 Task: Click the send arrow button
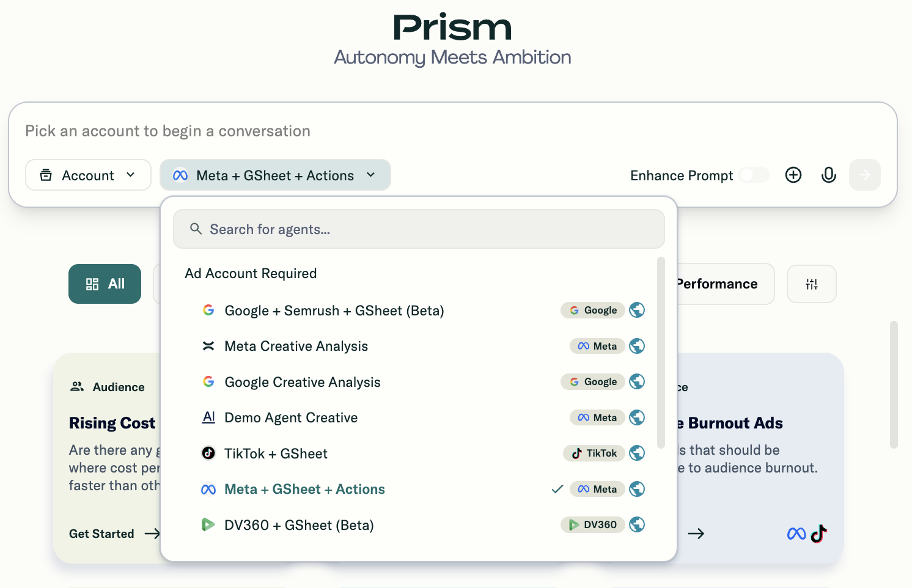click(864, 175)
